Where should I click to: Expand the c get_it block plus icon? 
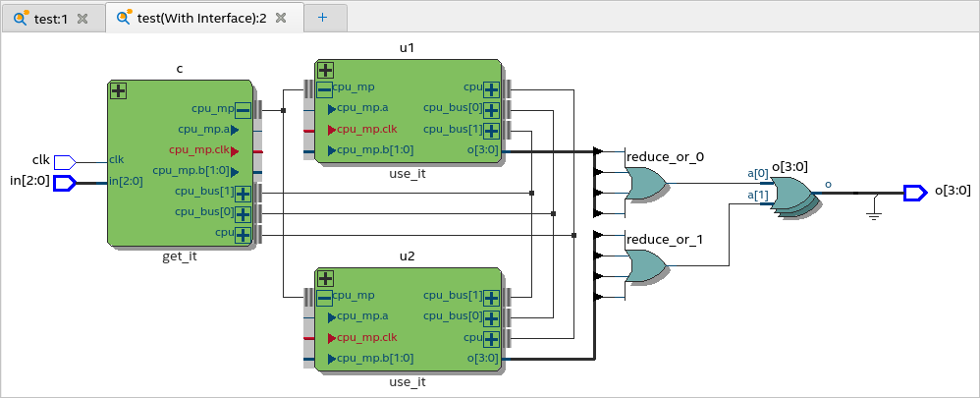(x=118, y=90)
